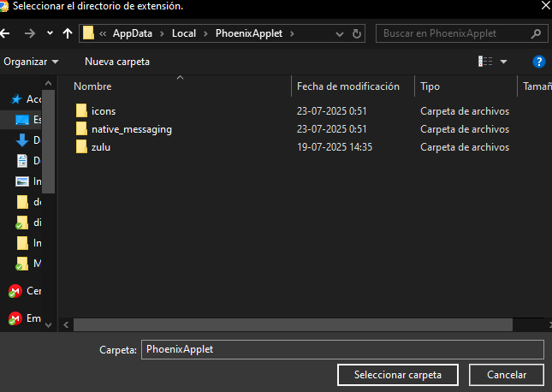This screenshot has width=552, height=392.
Task: Select the native_messaging folder icon
Action: click(82, 129)
